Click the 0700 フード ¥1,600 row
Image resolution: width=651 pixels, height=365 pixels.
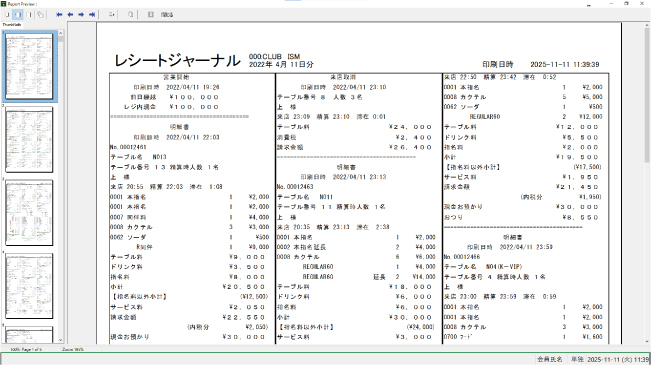[523, 337]
